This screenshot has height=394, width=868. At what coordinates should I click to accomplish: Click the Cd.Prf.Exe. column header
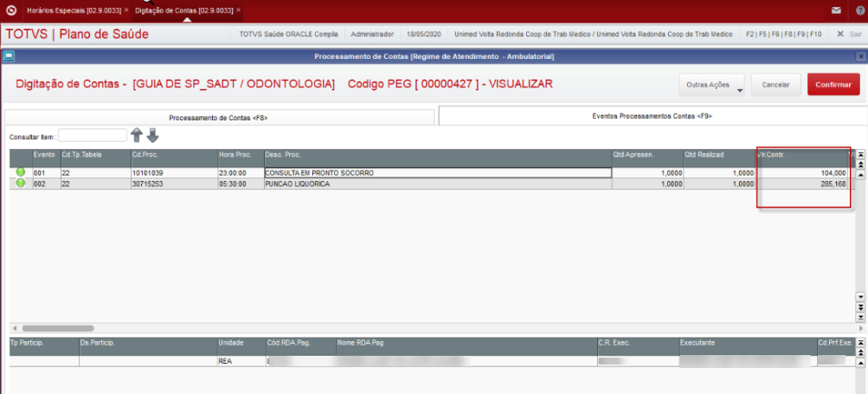point(836,346)
